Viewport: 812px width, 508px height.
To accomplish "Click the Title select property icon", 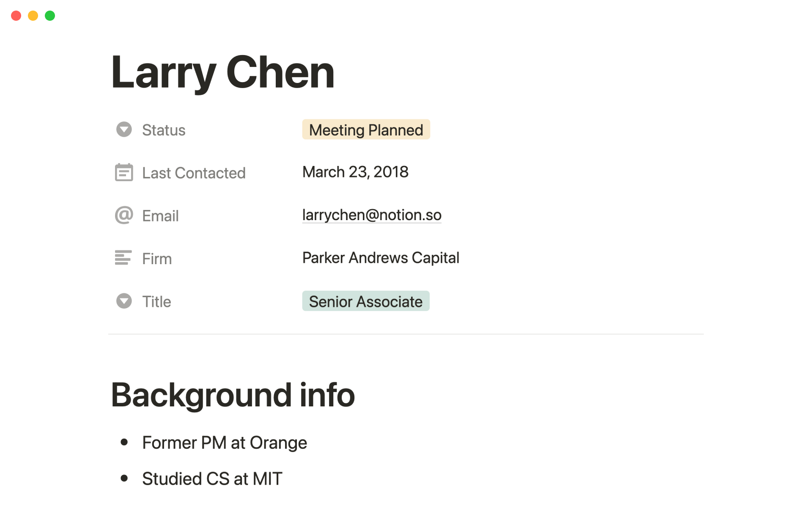I will [124, 301].
